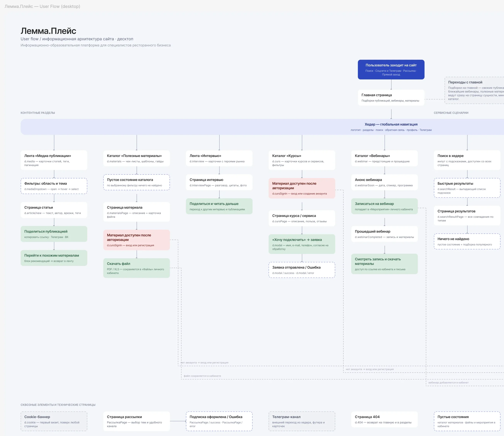This screenshot has width=504, height=436.
Task: Click the «Ничего не найдено» dashed node
Action: pyautogui.click(x=467, y=241)
